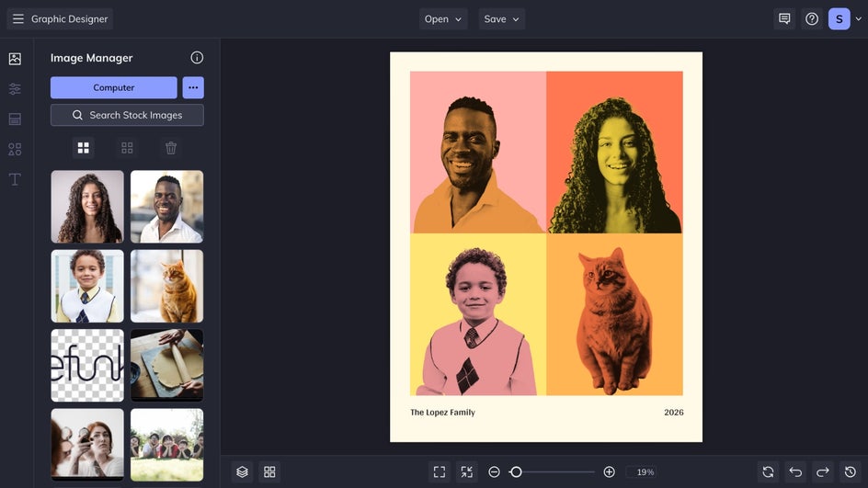Open the grid view icon in bottom bar
The height and width of the screenshot is (488, 868).
click(269, 472)
